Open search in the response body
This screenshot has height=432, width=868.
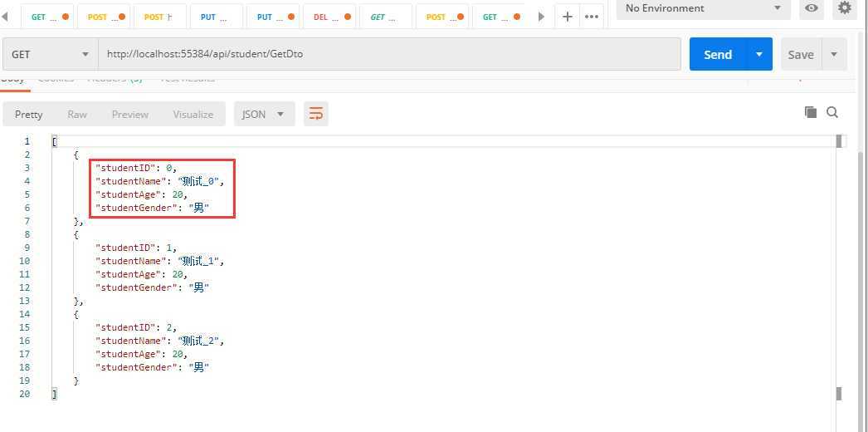832,112
